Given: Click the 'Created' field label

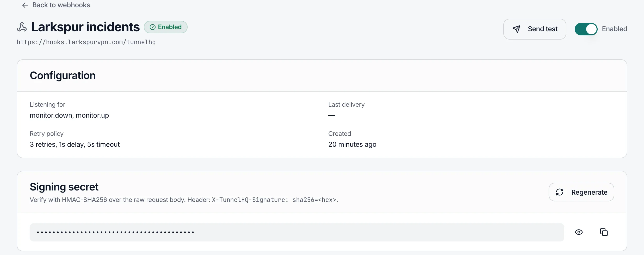Looking at the screenshot, I should pos(339,134).
